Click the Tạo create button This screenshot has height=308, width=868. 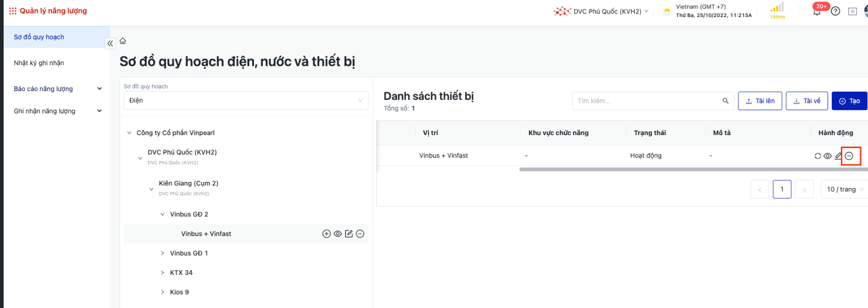[x=849, y=101]
